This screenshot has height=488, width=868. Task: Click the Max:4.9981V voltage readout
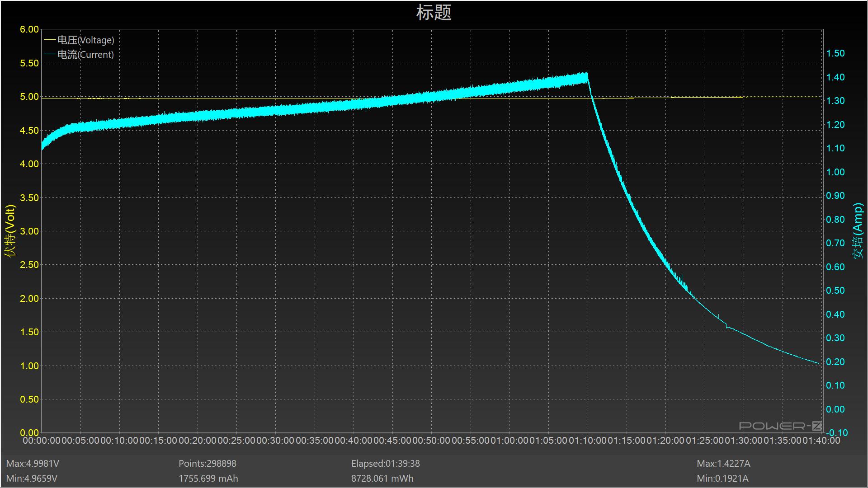click(33, 464)
